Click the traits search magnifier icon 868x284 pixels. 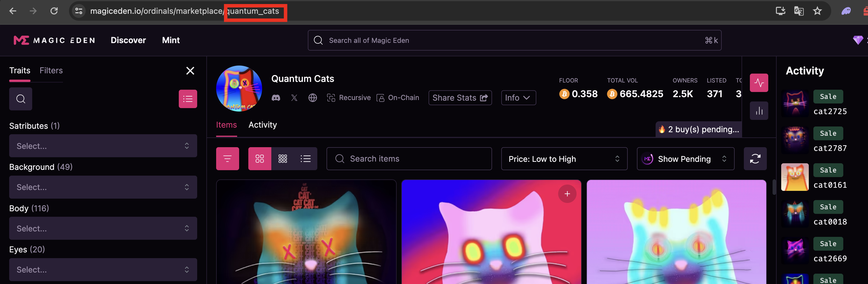coord(21,99)
